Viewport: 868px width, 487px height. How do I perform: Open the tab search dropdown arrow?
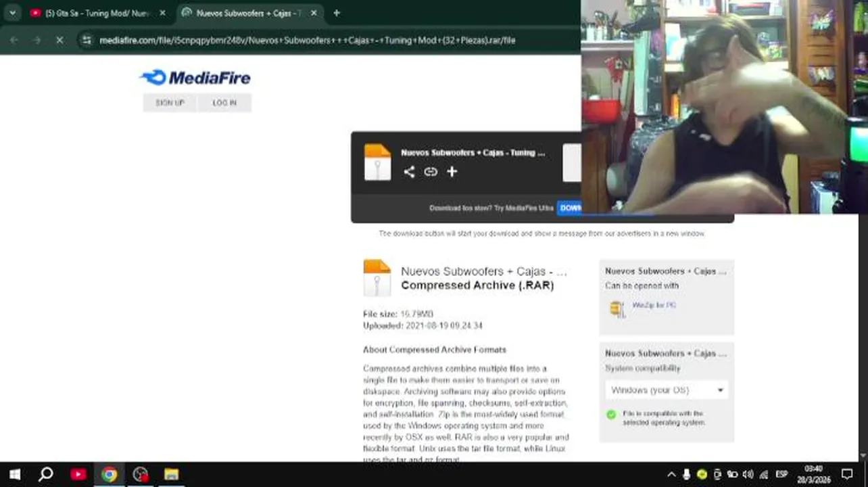coord(12,13)
